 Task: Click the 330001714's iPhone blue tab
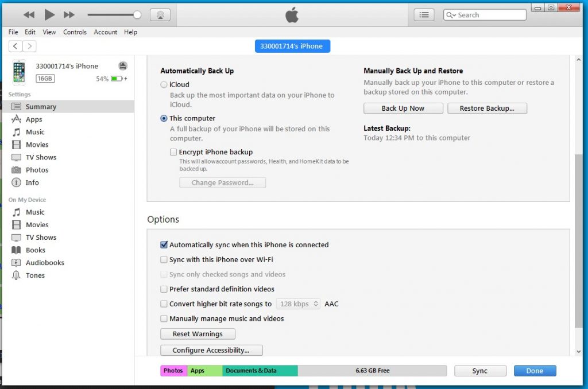click(x=292, y=46)
